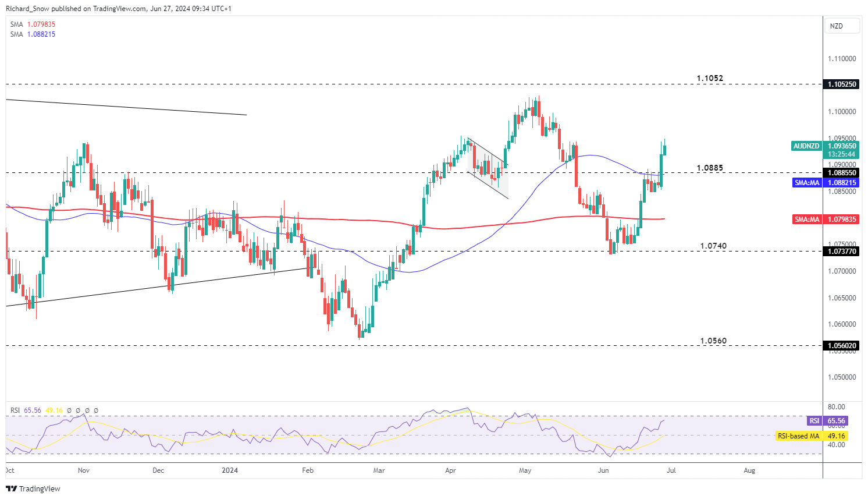Select the shaded flag channel drawing in April
The width and height of the screenshot is (868, 499).
coord(488,169)
